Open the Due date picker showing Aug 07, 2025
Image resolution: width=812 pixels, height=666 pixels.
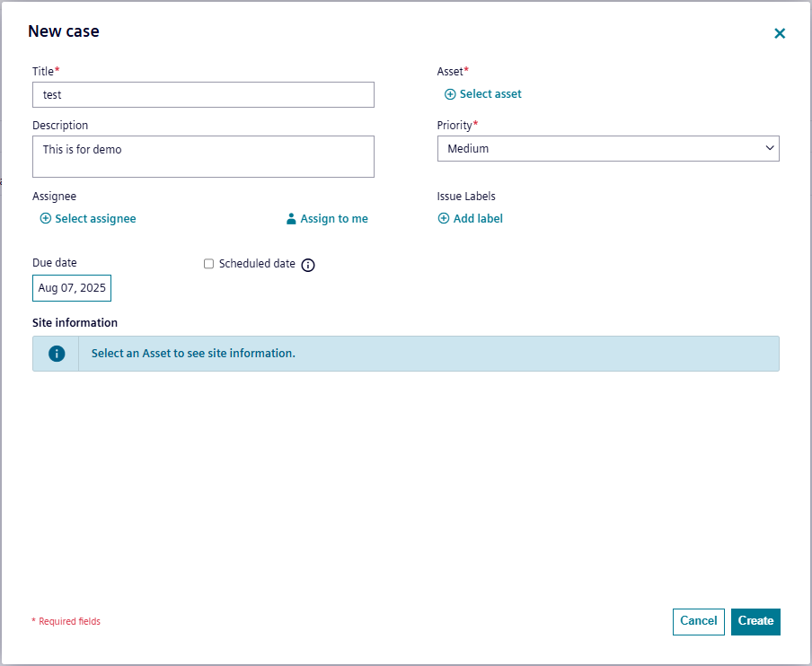click(x=72, y=288)
